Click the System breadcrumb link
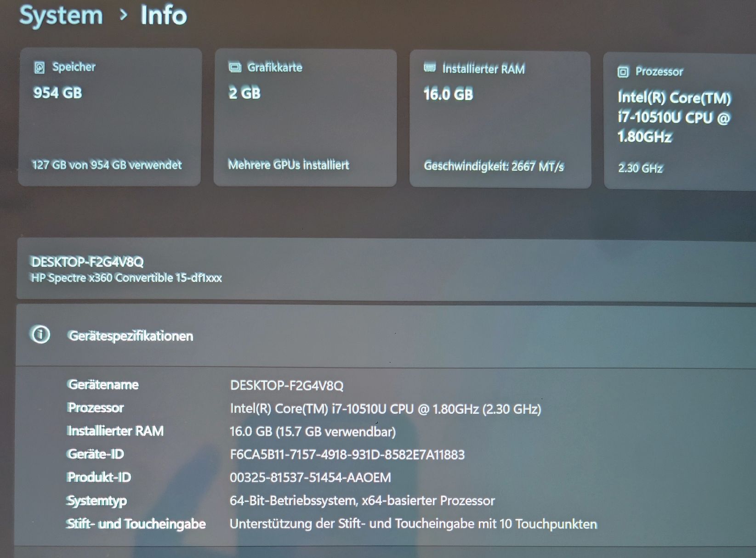Viewport: 756px width, 558px height. pos(61,17)
